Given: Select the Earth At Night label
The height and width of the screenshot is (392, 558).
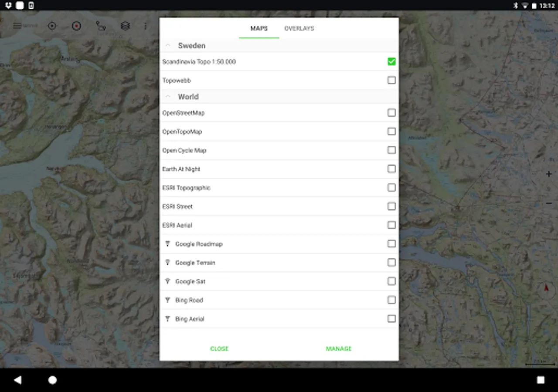Looking at the screenshot, I should [181, 169].
